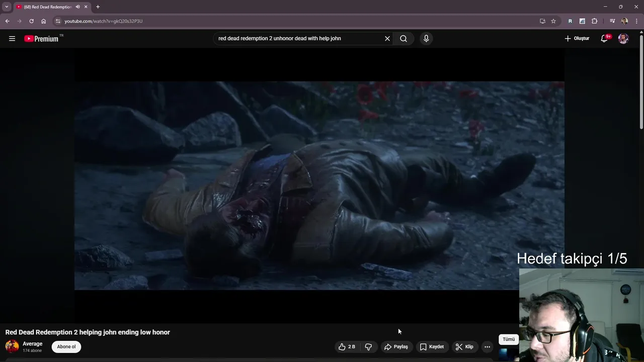Open the notifications bell
The image size is (644, 362).
point(604,39)
